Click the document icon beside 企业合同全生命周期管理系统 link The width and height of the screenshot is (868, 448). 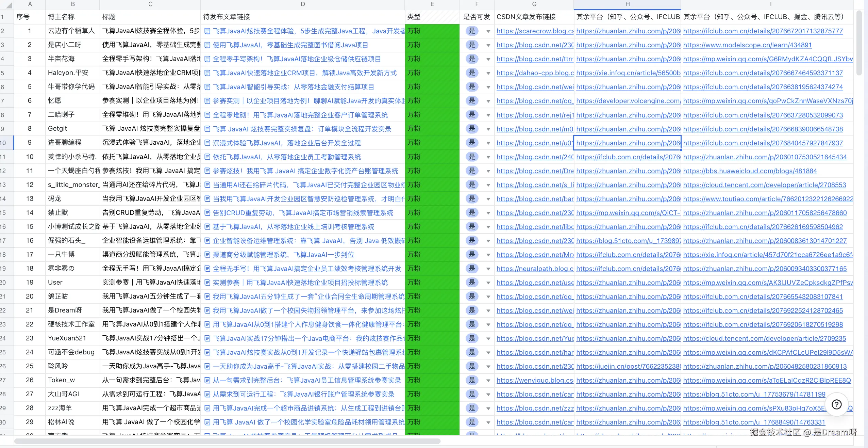pyautogui.click(x=207, y=297)
